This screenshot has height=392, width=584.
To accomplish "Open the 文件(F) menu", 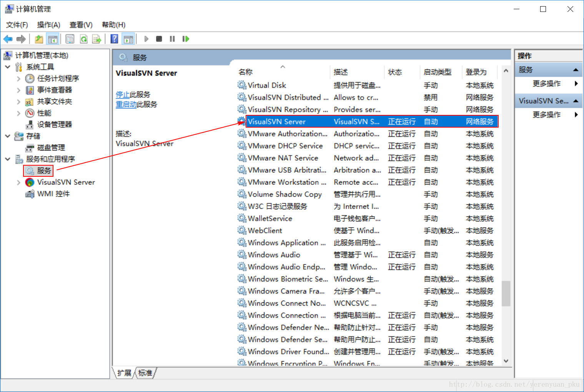I will tap(17, 25).
